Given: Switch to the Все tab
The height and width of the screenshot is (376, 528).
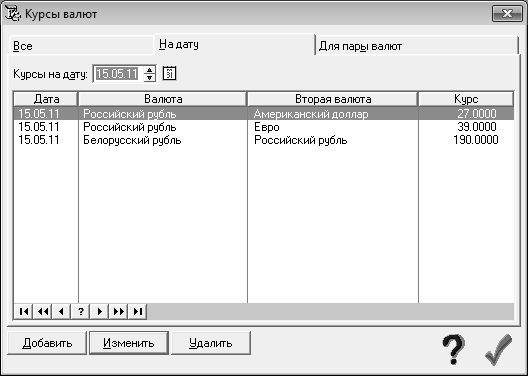Looking at the screenshot, I should 81,46.
